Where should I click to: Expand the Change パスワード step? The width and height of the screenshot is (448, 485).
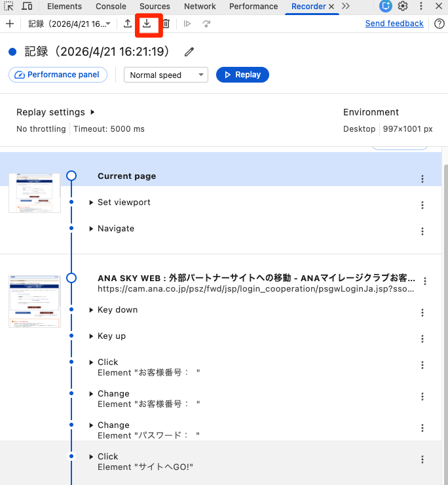tap(91, 425)
